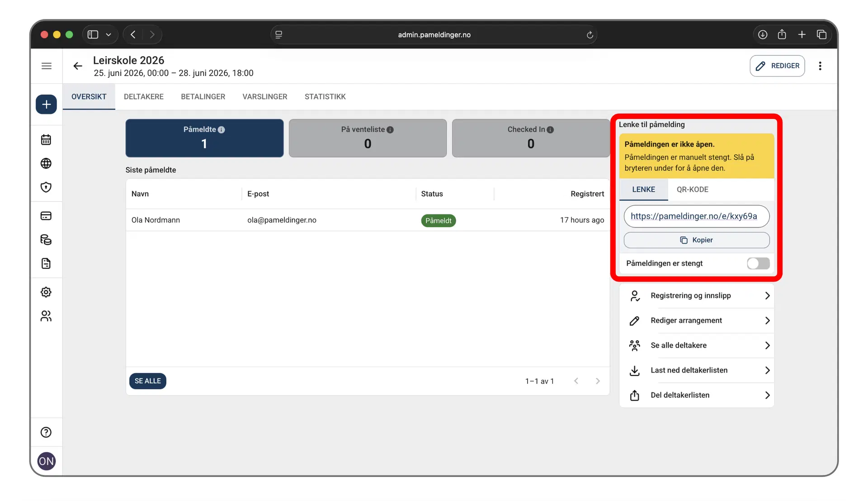Open the shield icon in sidebar
868x501 pixels.
pyautogui.click(x=46, y=187)
